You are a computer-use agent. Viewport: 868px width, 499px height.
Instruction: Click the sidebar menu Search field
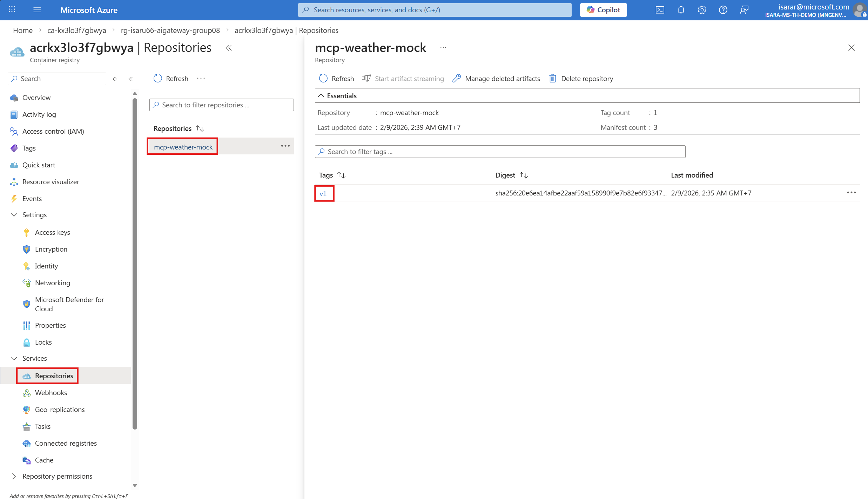[57, 79]
